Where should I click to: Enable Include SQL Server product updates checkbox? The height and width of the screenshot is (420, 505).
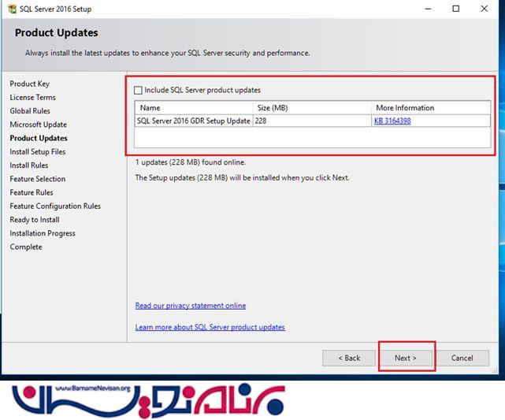[x=138, y=90]
